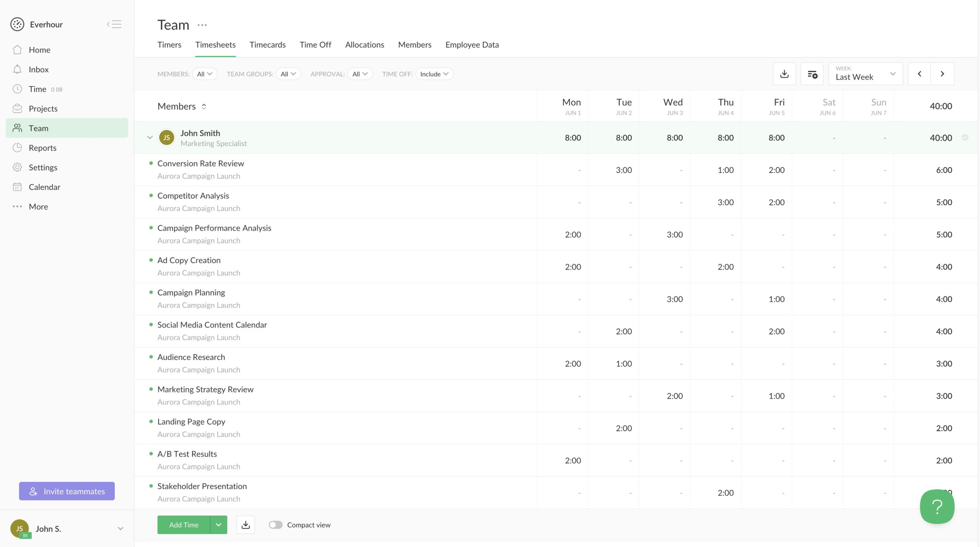Open the Approval filter dropdown
This screenshot has height=547, width=980.
pos(360,74)
